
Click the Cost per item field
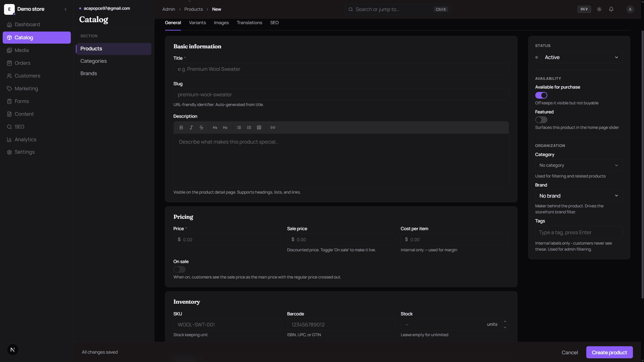454,240
